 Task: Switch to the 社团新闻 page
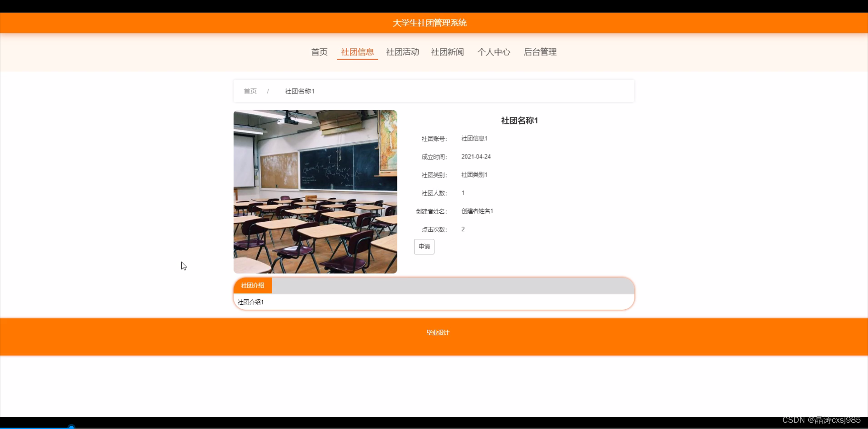pos(447,52)
